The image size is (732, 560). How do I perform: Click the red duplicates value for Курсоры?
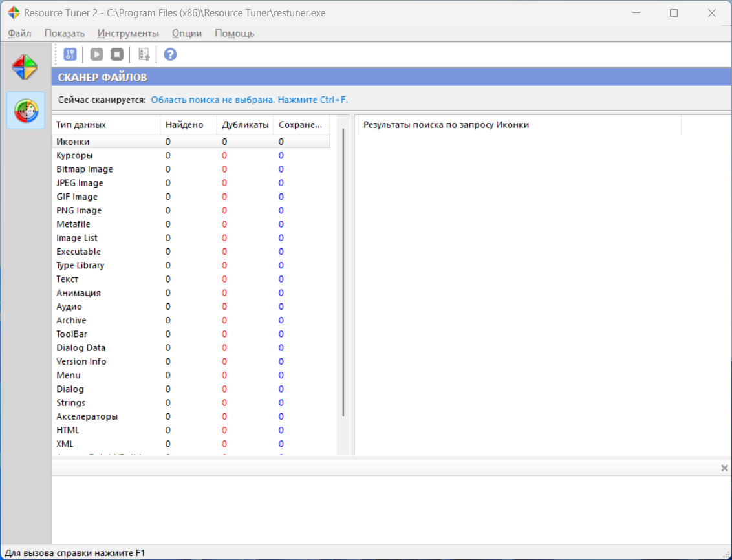point(224,155)
